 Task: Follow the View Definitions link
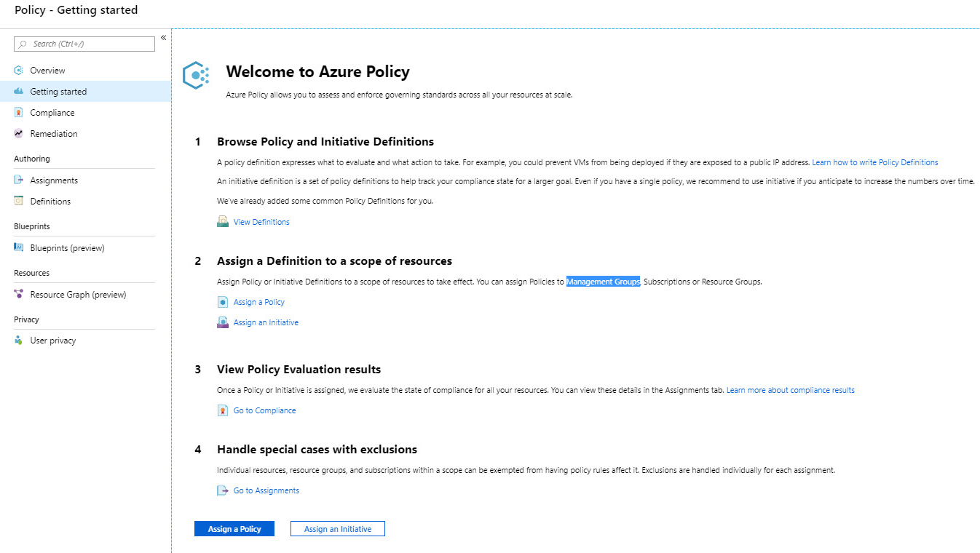[261, 222]
